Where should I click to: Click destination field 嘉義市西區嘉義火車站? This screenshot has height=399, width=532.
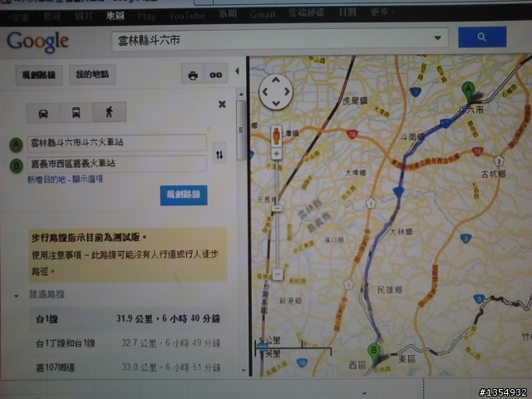(116, 164)
